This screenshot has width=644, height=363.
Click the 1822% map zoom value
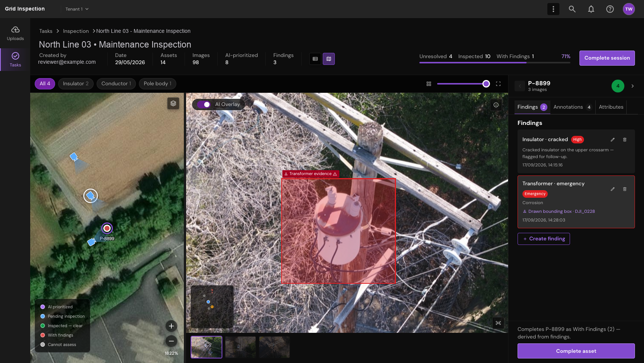tap(171, 354)
